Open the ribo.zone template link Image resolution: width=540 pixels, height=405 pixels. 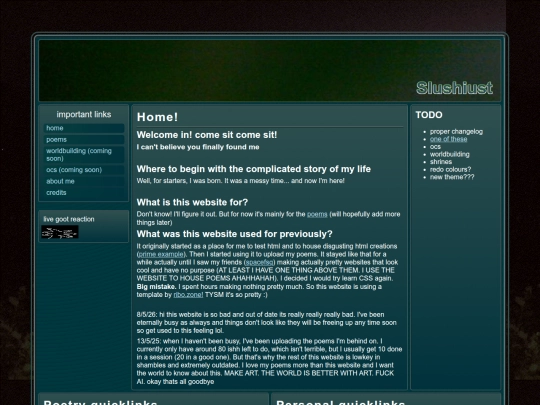point(188,294)
